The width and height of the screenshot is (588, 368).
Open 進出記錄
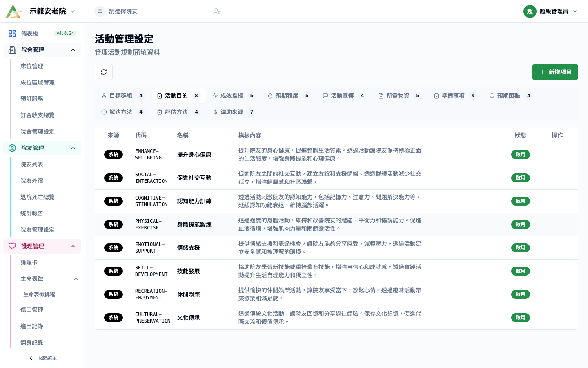tap(32, 326)
